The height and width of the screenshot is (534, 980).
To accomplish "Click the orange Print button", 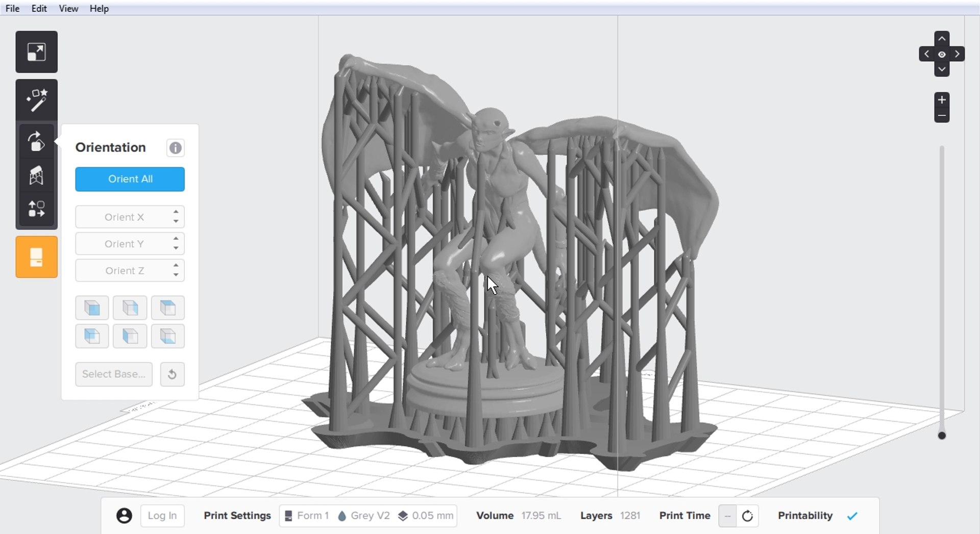I will coord(36,257).
